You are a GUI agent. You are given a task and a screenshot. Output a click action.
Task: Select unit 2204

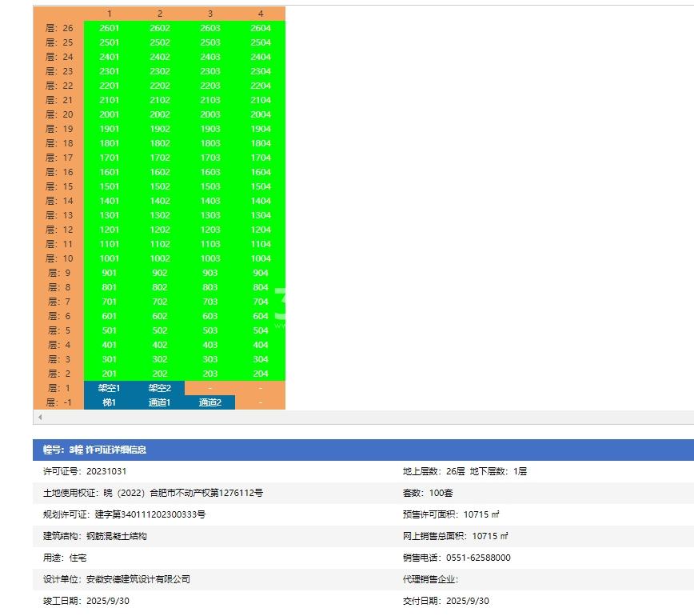click(261, 86)
